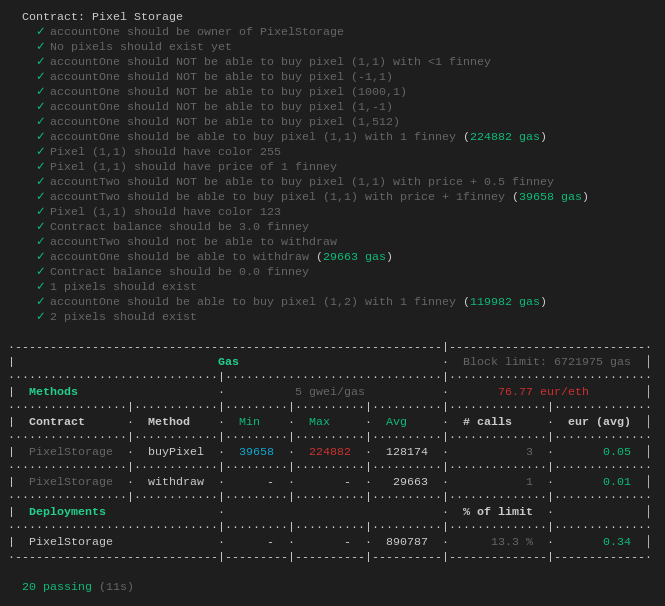The image size is (665, 606).
Task: Click the '5 gwei/gas' value
Action: 330,391
